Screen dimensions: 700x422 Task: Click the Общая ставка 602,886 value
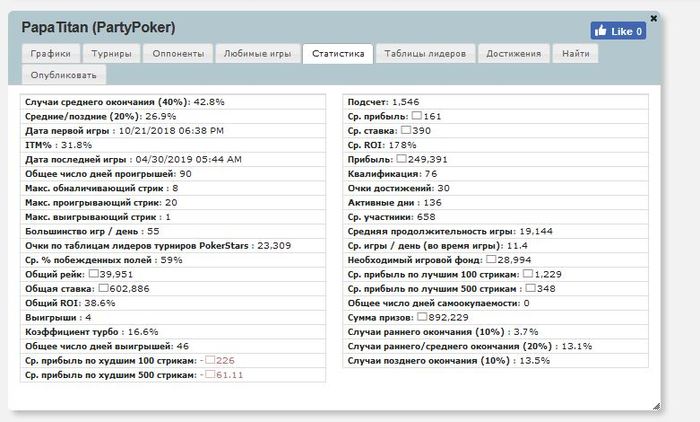[x=124, y=288]
